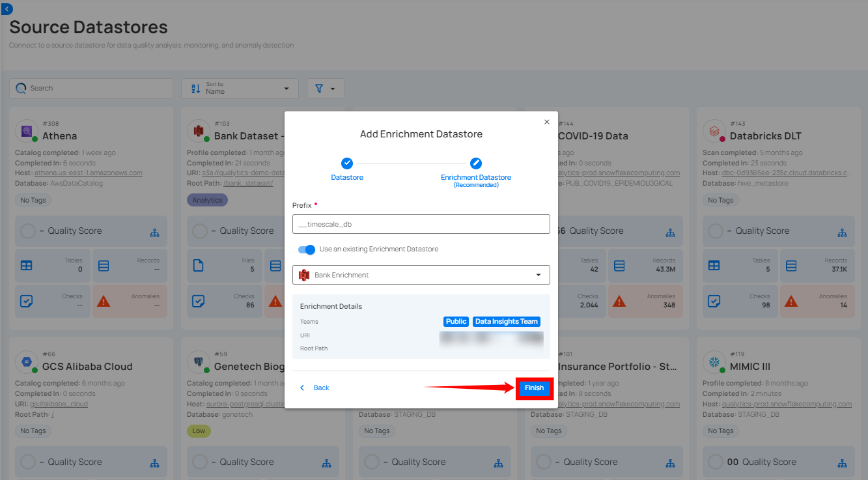Open the Bank Enrichment dropdown

pos(421,275)
